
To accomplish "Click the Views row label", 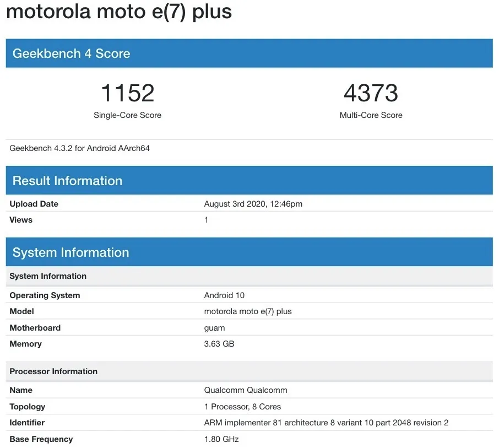I will tap(21, 220).
